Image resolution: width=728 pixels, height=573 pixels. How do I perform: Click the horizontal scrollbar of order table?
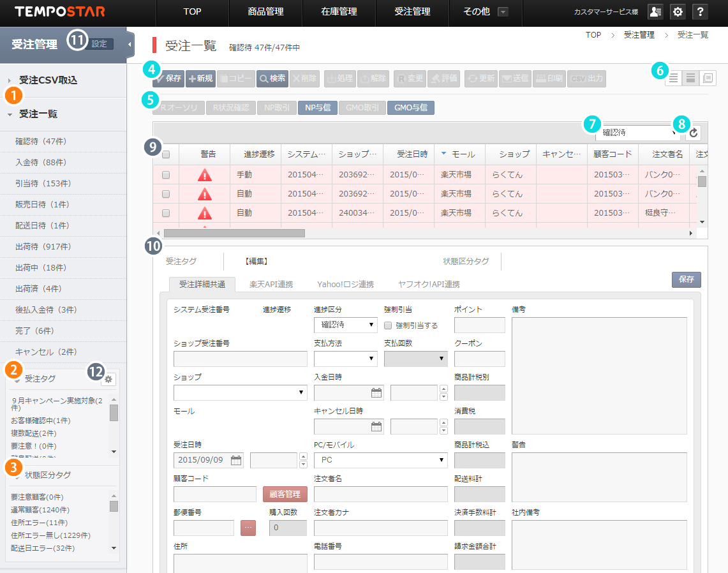(234, 233)
